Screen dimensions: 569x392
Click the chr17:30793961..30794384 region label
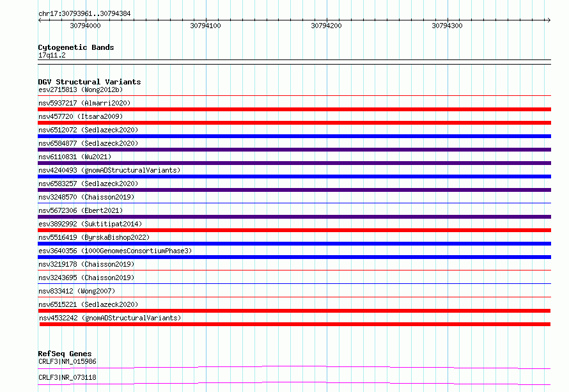pos(84,13)
